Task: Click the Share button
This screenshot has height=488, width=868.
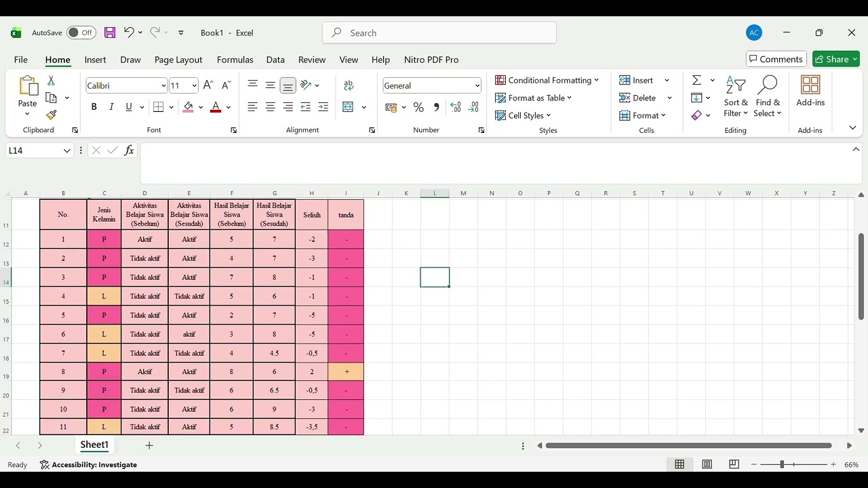Action: 836,59
